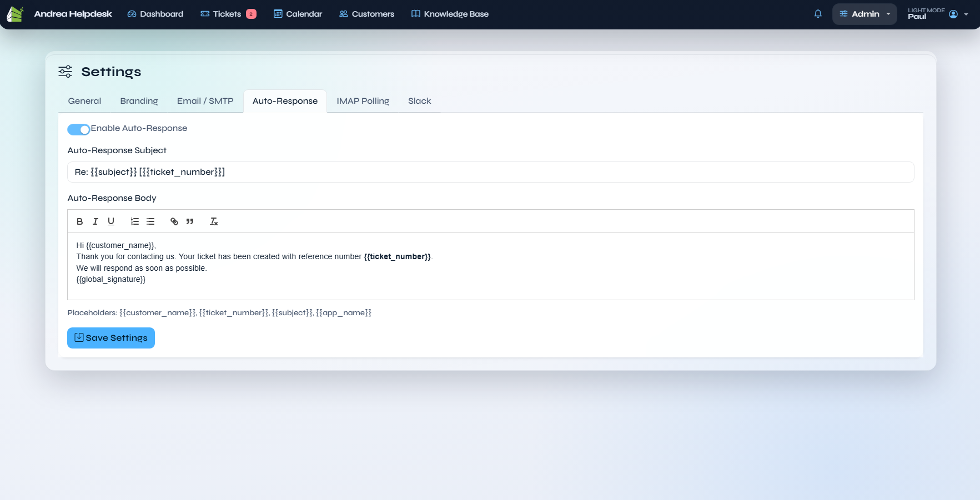Open Tickets from the navigation bar
The height and width of the screenshot is (500, 980).
[x=227, y=14]
